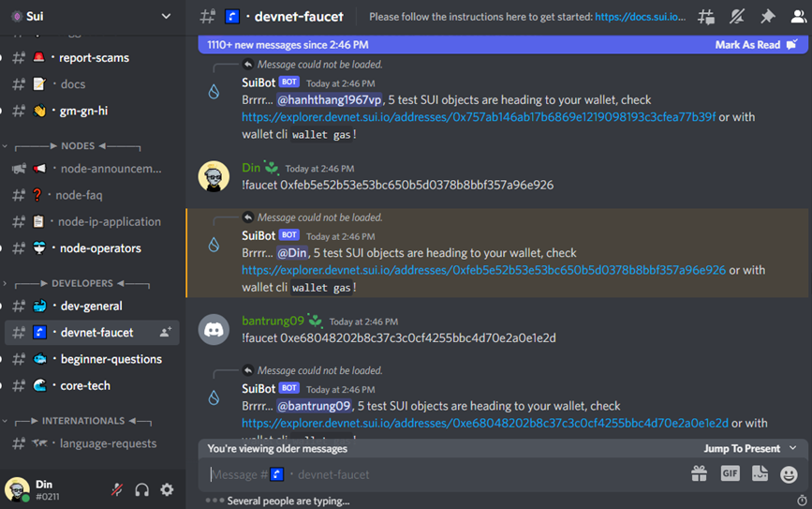Click Din's avatar in user panel
The width and height of the screenshot is (812, 509).
(x=17, y=490)
